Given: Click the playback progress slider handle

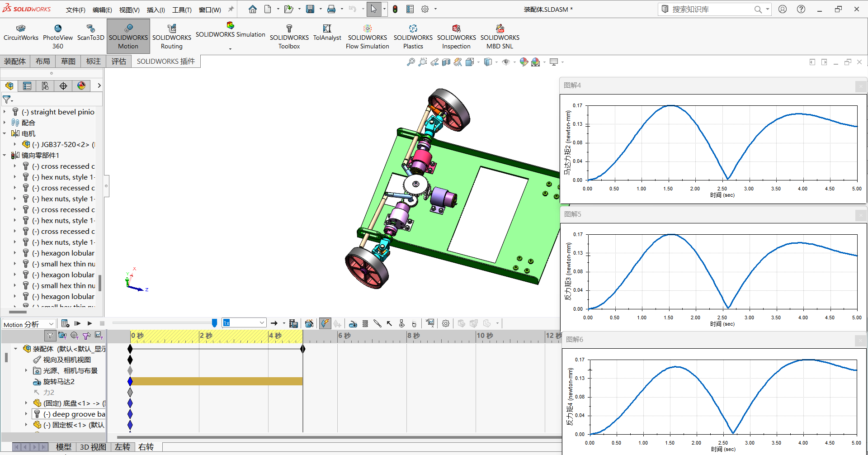Looking at the screenshot, I should point(214,323).
